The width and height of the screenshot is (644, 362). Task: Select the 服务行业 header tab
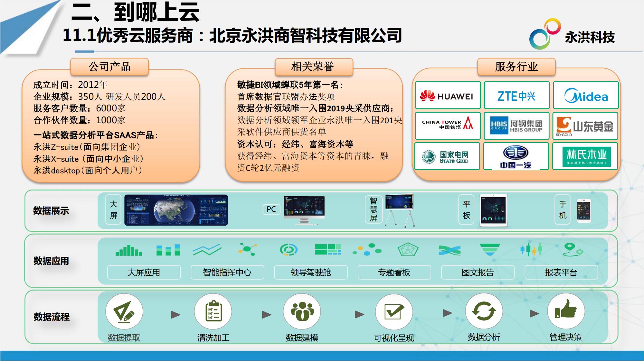(x=516, y=67)
